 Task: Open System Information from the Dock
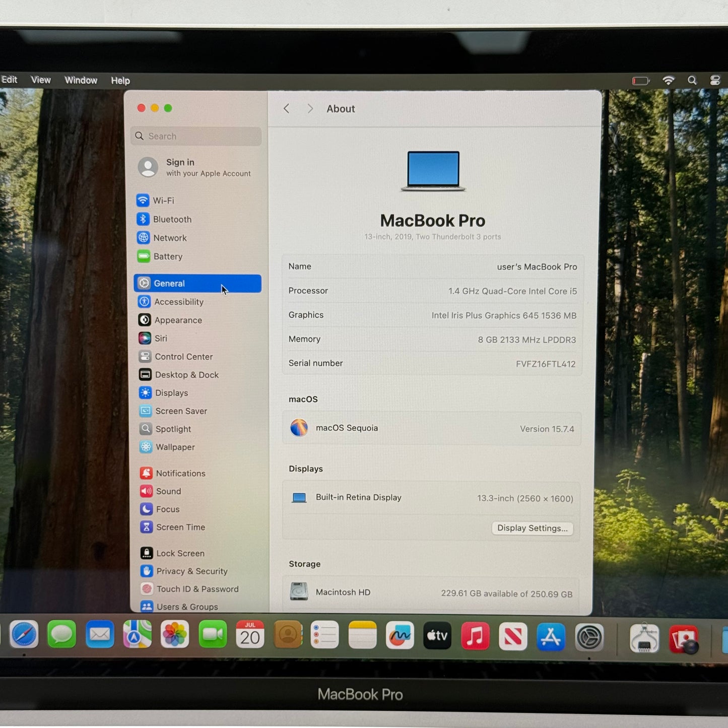click(x=644, y=638)
